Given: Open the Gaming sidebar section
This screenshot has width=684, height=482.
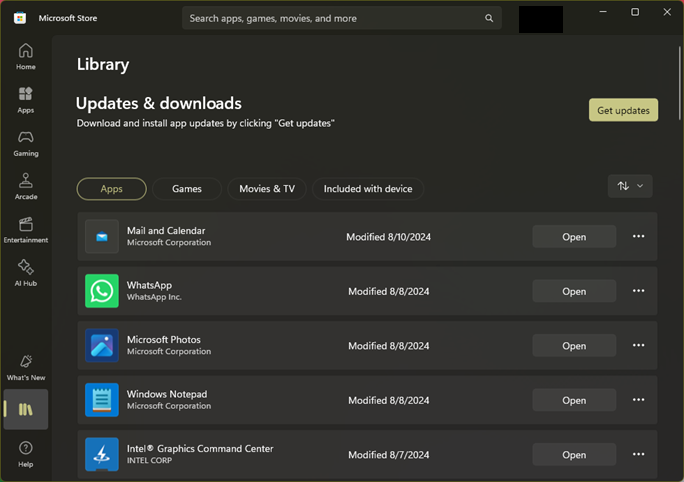Looking at the screenshot, I should 26,143.
